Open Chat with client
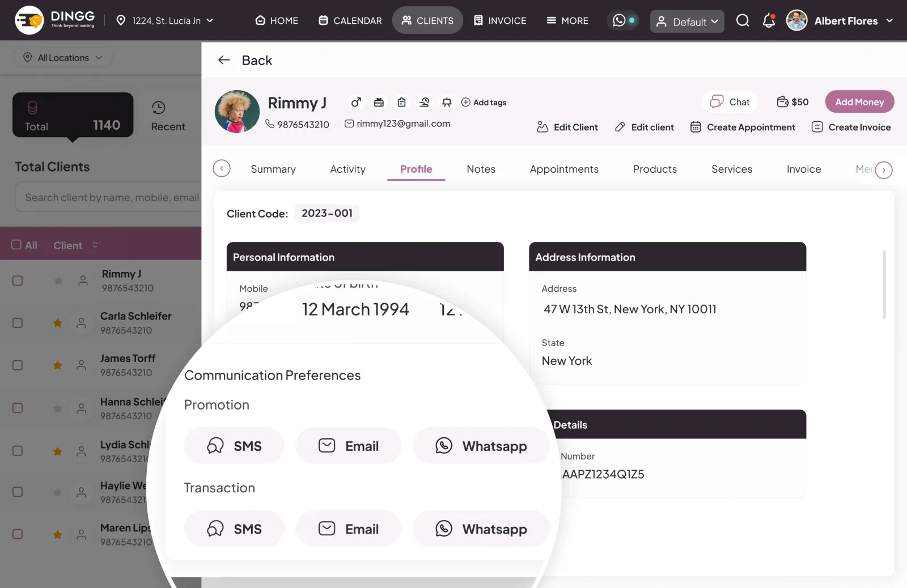 click(730, 102)
